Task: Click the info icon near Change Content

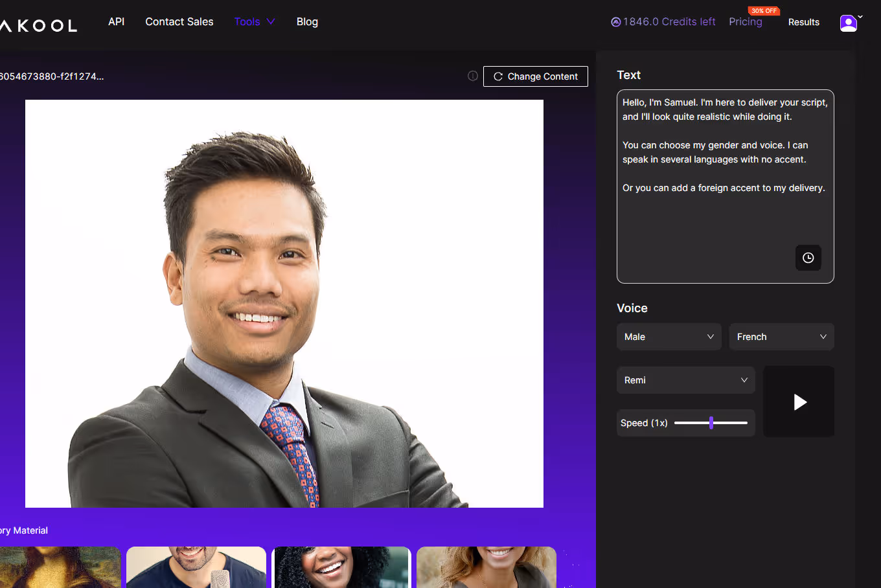Action: (473, 76)
